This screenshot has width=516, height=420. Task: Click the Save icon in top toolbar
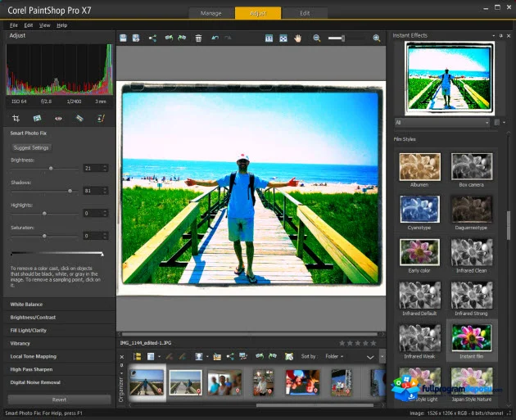(x=123, y=38)
